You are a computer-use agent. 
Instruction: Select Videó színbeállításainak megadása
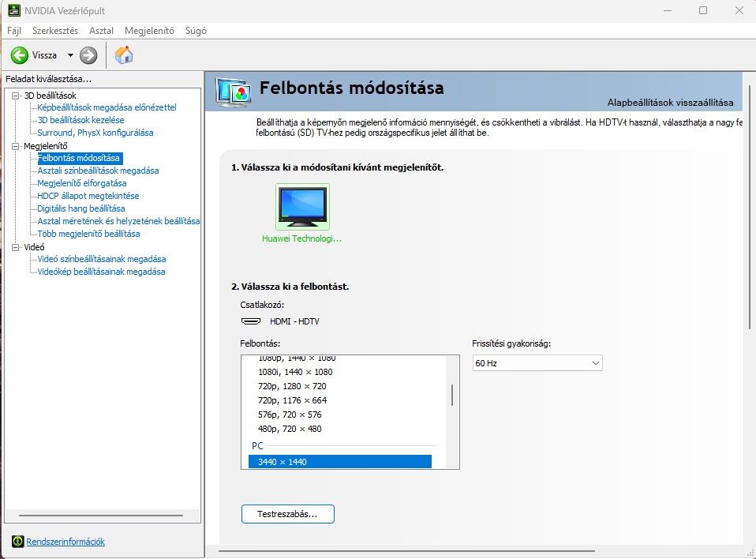(102, 259)
